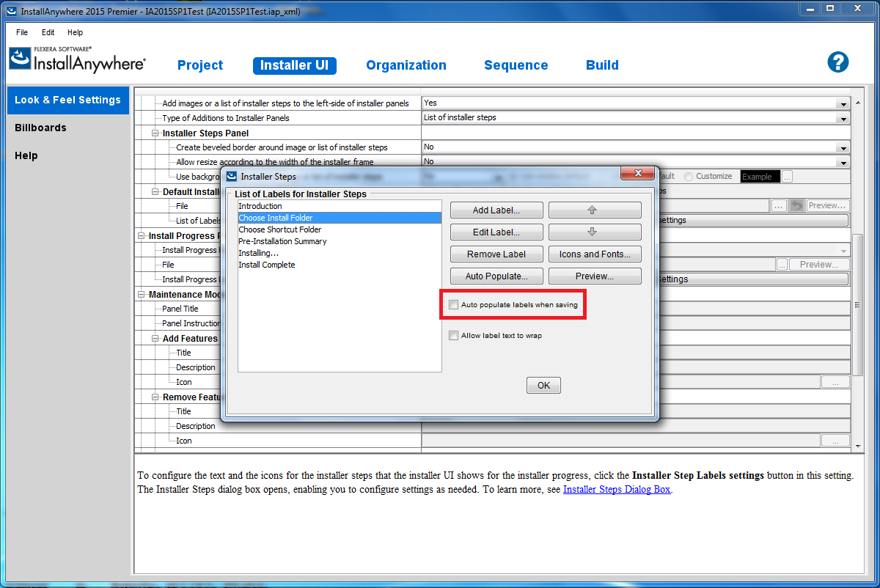Click the Remove Label button
This screenshot has height=588, width=880.
pyautogui.click(x=496, y=254)
